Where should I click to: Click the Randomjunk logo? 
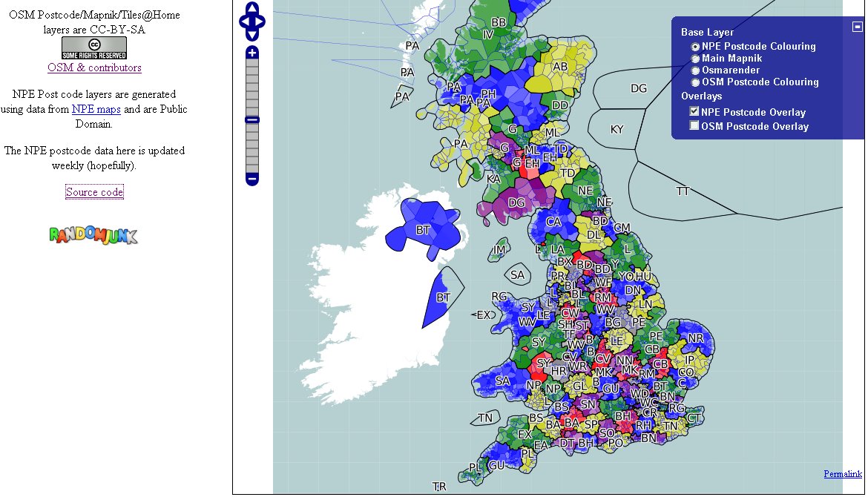(x=93, y=235)
